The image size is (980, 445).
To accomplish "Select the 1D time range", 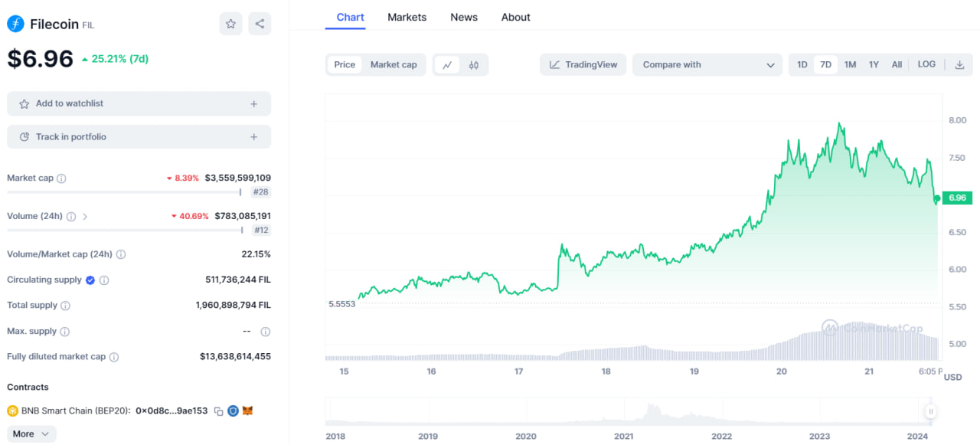I will 802,65.
